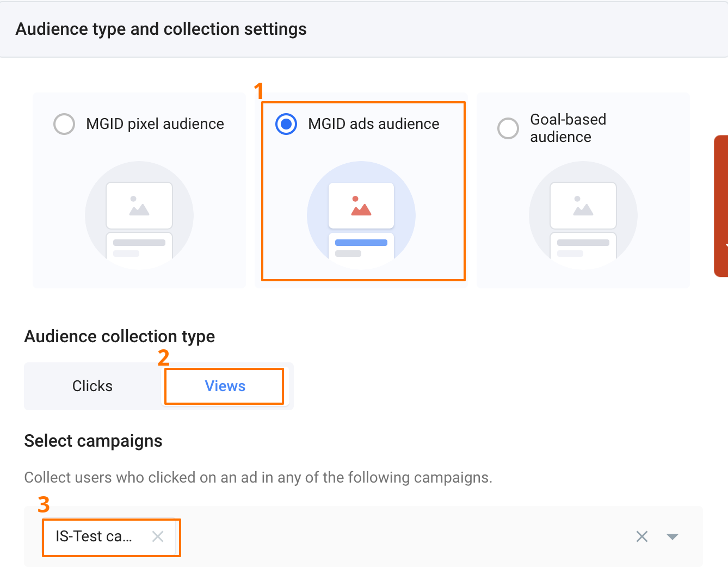Click the "MGID pixel audience" label text
The width and height of the screenshot is (728, 568).
pos(155,124)
